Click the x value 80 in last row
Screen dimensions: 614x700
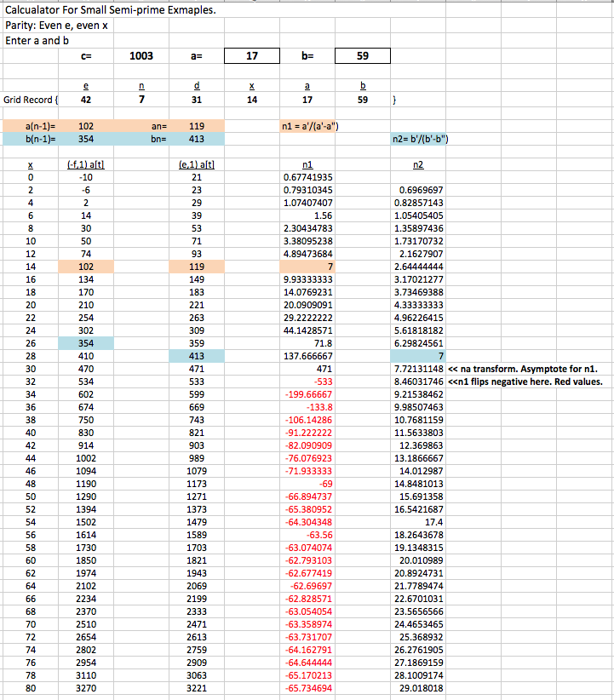coord(31,688)
